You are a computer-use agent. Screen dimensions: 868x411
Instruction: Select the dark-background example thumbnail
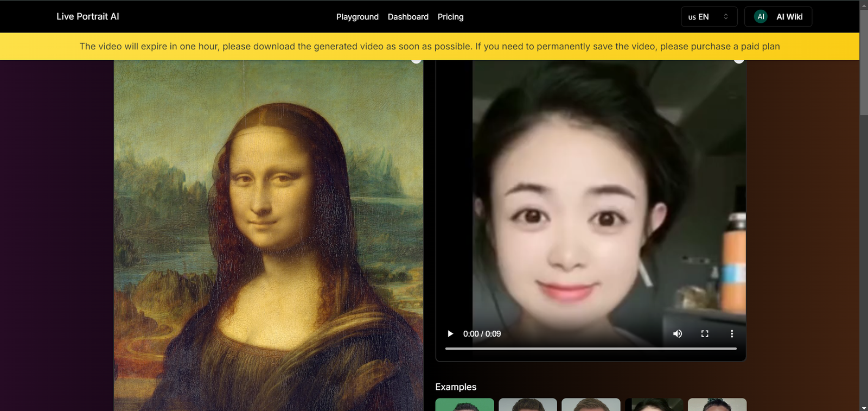654,404
